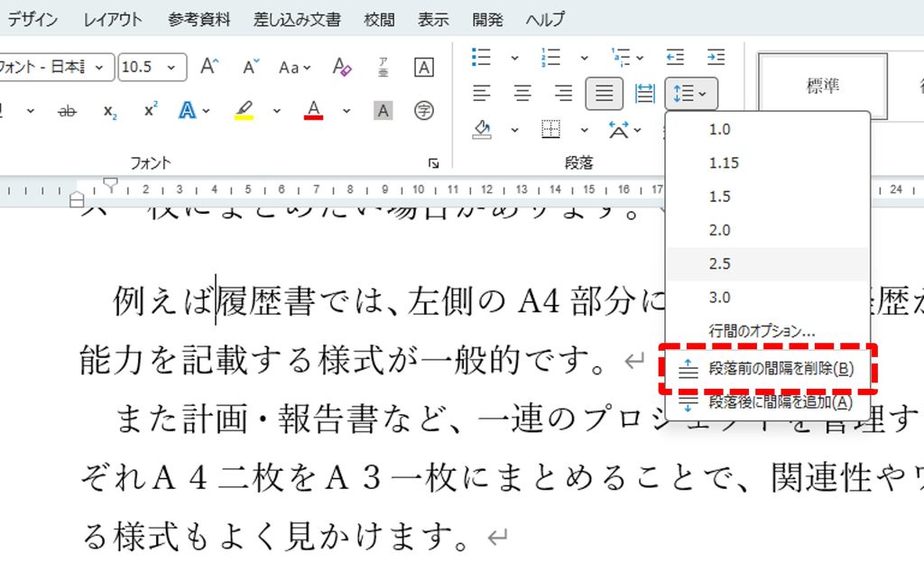Screen dimensions: 924x562
Task: Click the first line indent marker on ruler
Action: tap(110, 183)
